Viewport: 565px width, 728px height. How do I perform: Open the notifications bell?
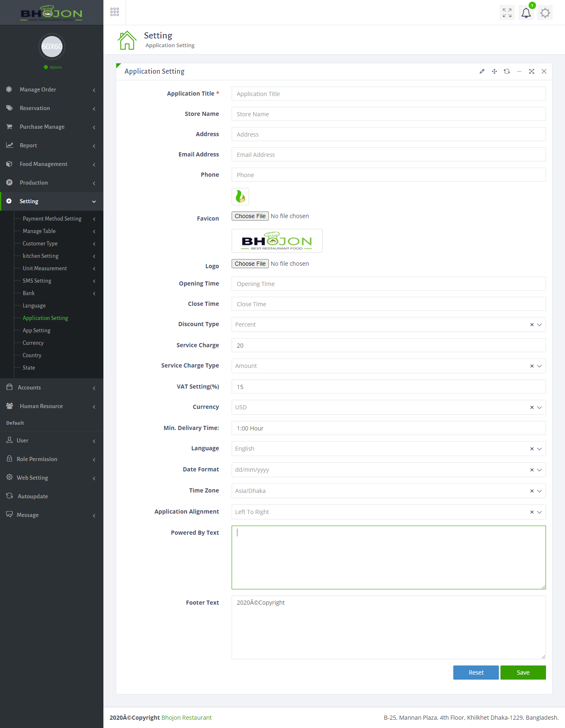(x=526, y=13)
